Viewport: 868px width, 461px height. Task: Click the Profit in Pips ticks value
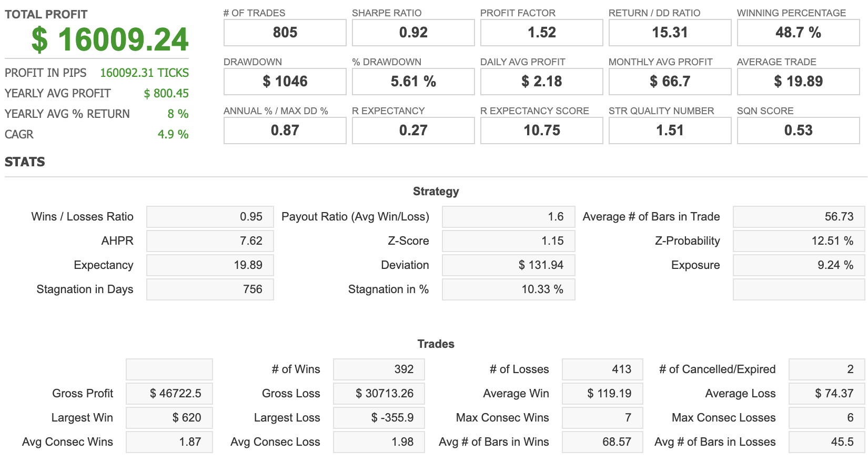click(144, 73)
